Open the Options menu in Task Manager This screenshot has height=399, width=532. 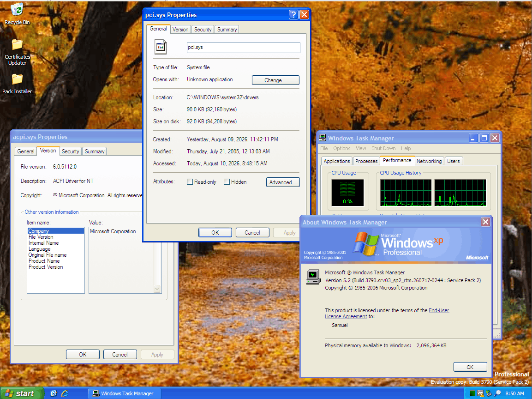(341, 148)
